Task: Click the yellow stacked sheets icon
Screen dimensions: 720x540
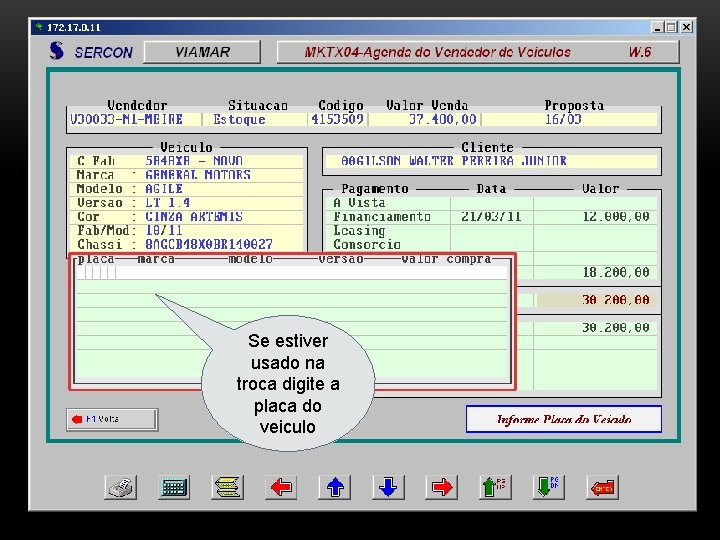Action: [x=228, y=487]
